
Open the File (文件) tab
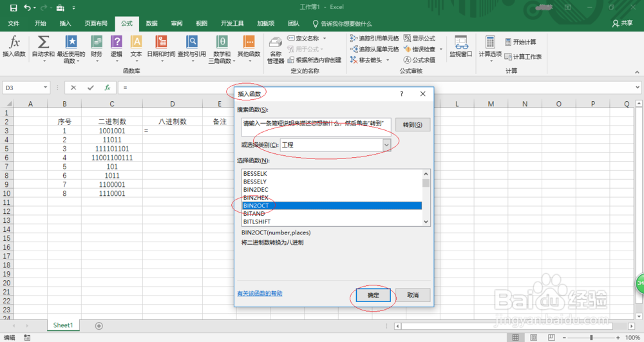tap(14, 23)
